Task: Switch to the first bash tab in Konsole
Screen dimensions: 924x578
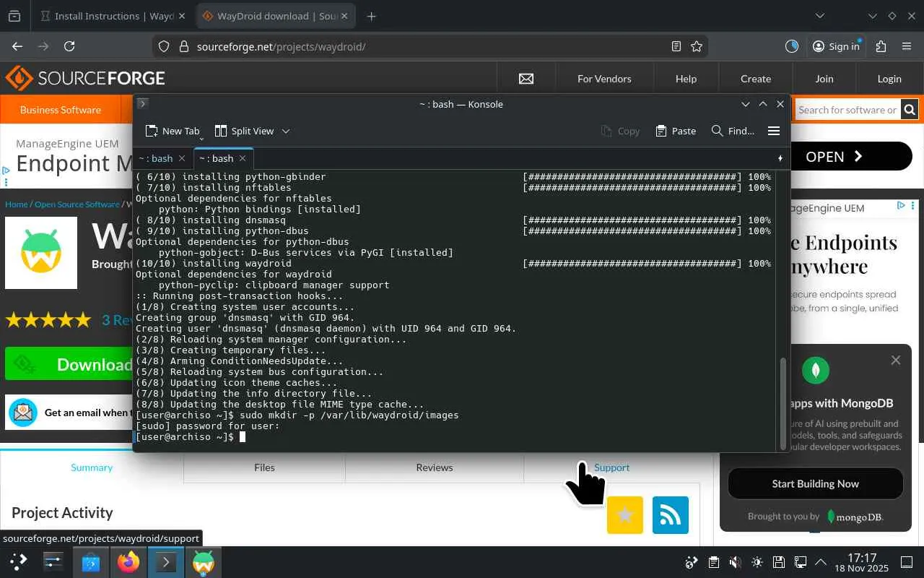Action: [162, 158]
